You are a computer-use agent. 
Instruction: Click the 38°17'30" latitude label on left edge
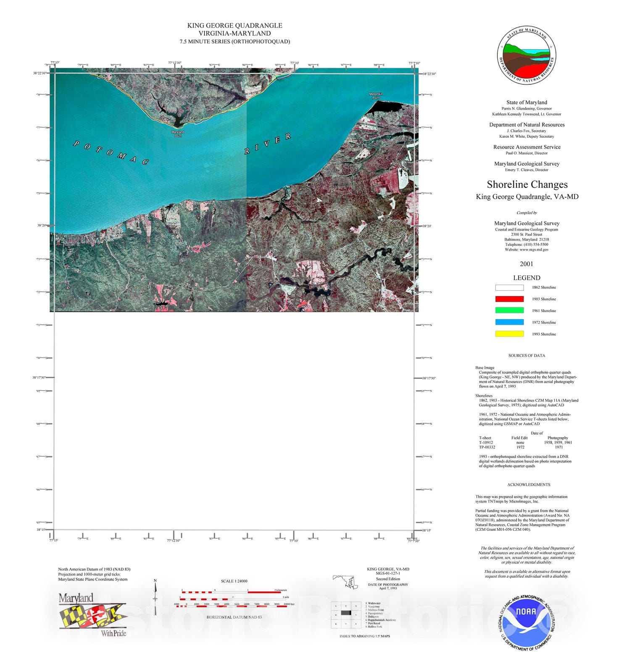(x=39, y=377)
